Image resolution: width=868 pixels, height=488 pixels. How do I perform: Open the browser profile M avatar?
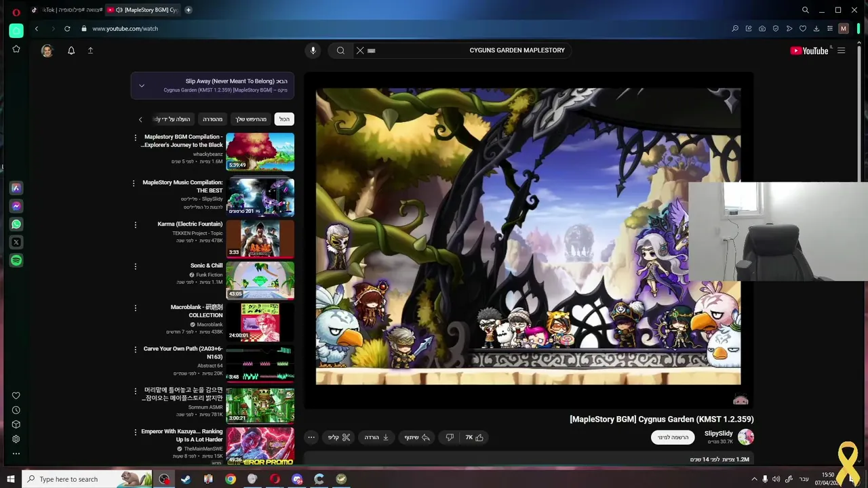(844, 28)
